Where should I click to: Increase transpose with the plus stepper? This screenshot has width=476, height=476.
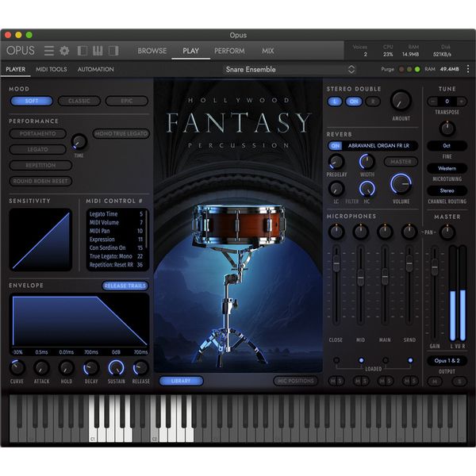462,102
